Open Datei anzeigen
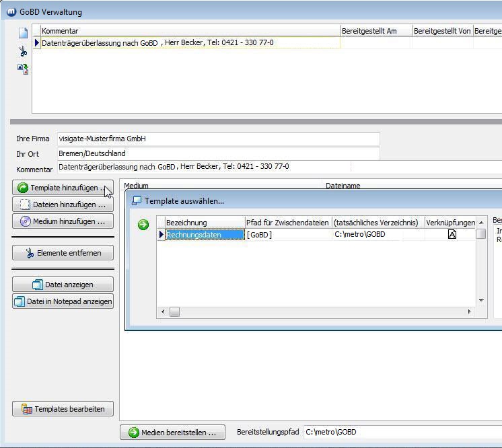This screenshot has width=502, height=448. click(63, 285)
